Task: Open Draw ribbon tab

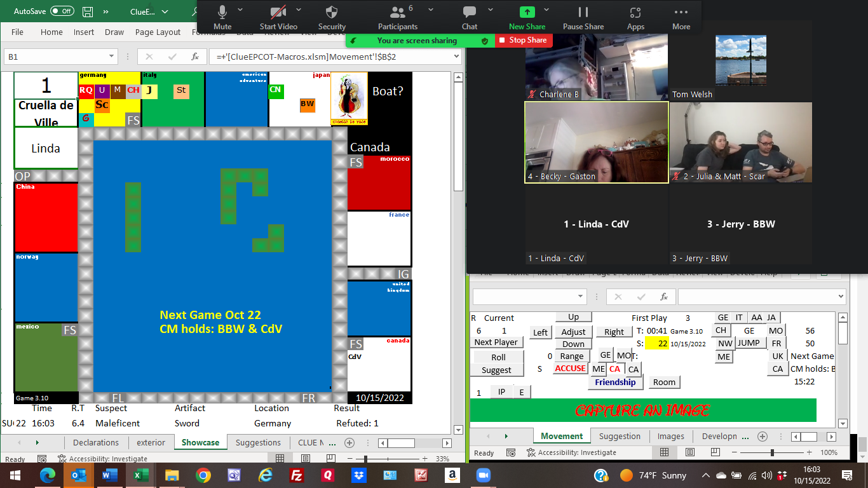Action: [114, 32]
